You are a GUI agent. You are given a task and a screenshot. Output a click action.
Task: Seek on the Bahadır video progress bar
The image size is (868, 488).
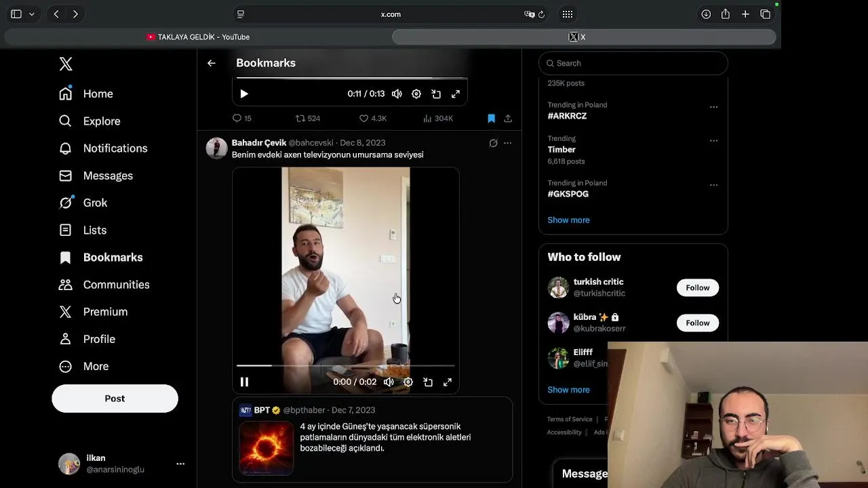pos(346,365)
